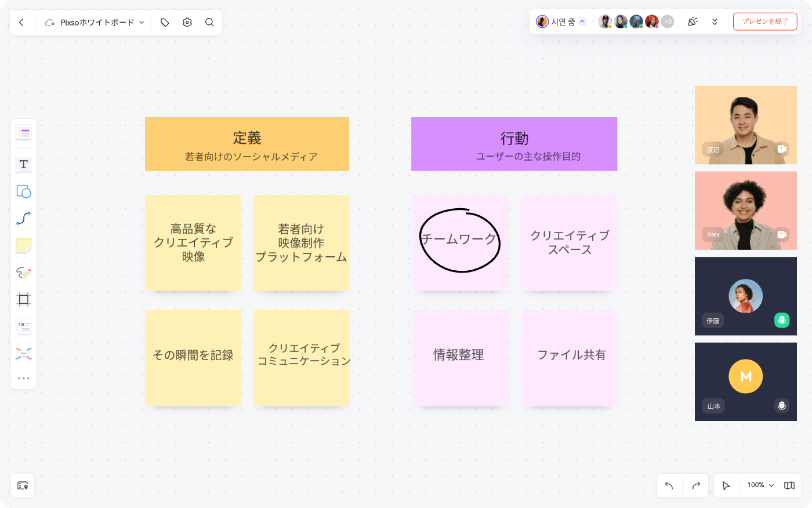Click the celebration reaction icon

pyautogui.click(x=693, y=21)
